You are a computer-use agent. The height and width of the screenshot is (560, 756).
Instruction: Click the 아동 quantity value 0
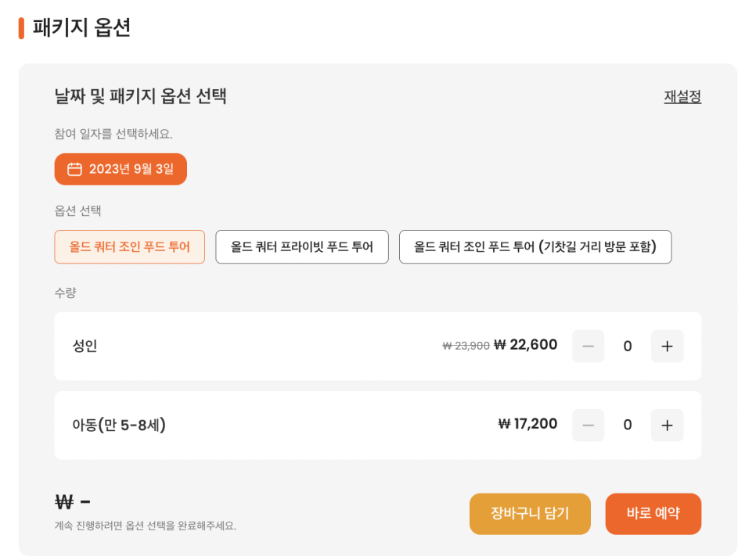(628, 425)
